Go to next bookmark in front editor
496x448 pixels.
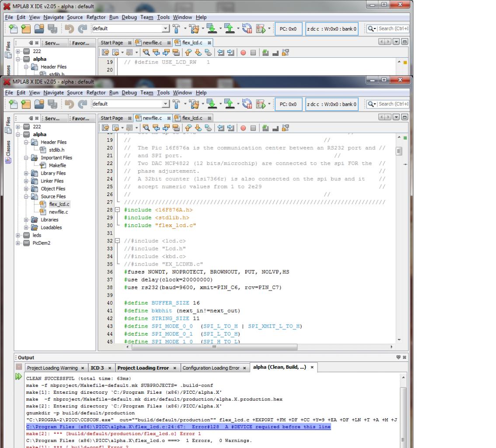tap(198, 128)
